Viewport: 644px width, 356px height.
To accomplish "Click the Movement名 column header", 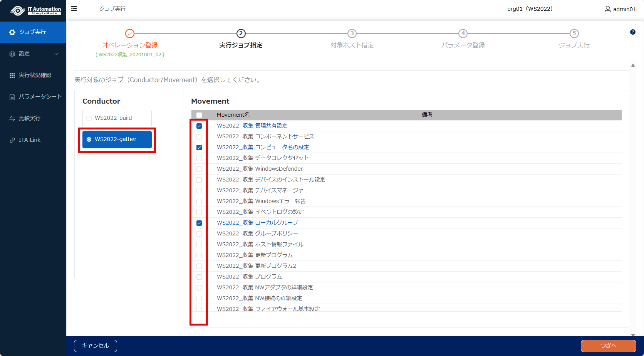I will click(x=233, y=115).
